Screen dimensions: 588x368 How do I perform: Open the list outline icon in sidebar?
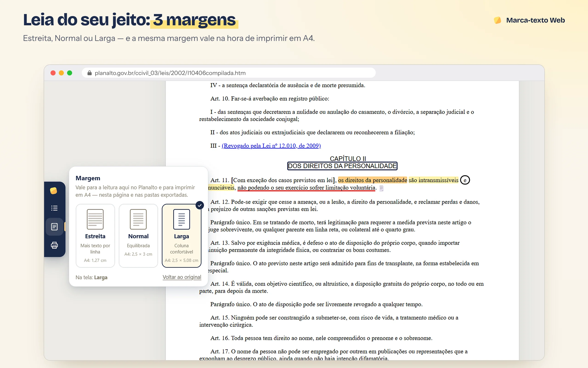(54, 208)
